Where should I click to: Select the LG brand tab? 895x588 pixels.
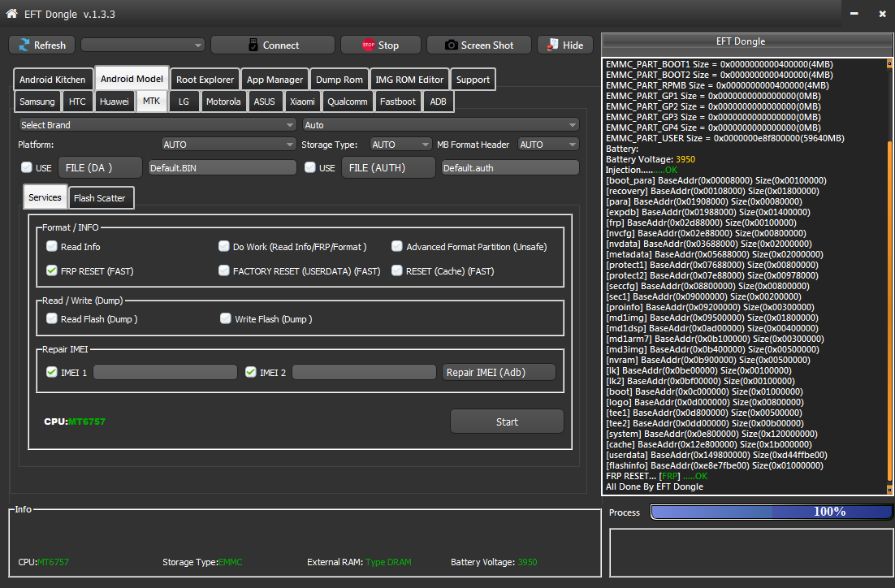184,102
